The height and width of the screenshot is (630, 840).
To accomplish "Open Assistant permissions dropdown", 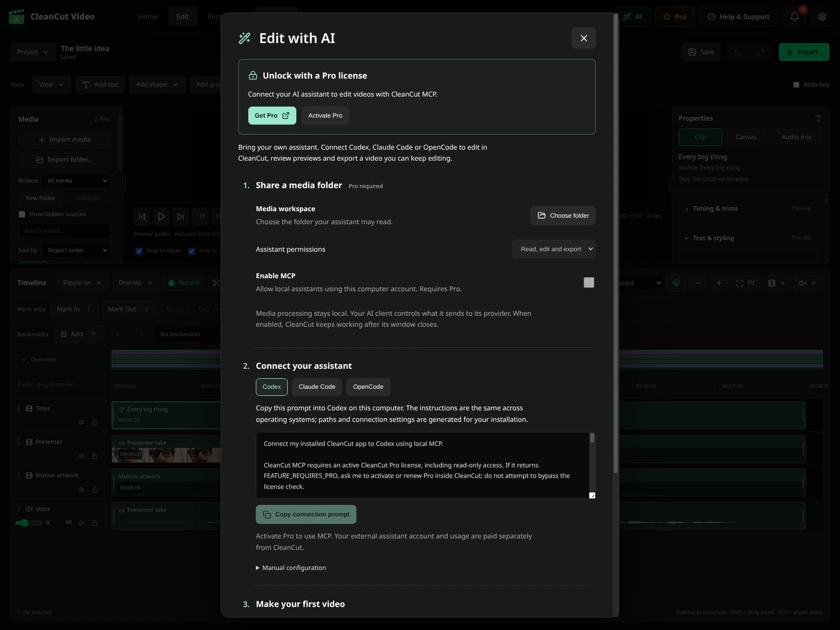I will point(553,249).
